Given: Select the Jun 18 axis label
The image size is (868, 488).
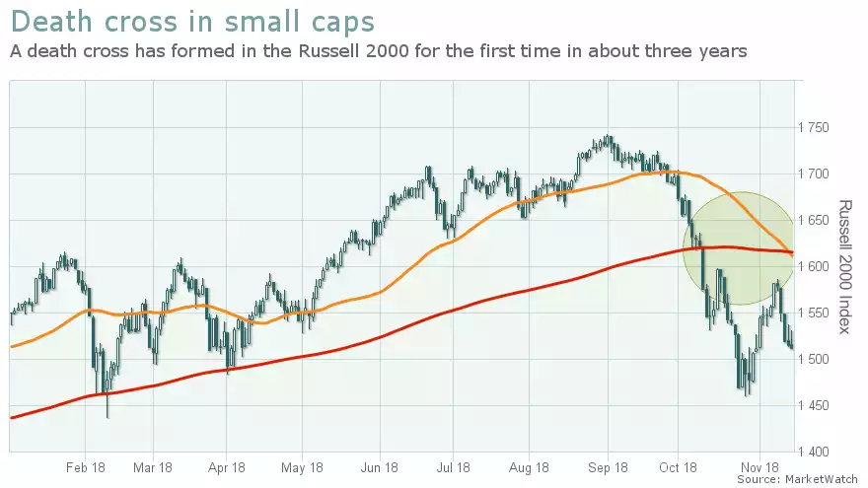Looking at the screenshot, I should [379, 467].
